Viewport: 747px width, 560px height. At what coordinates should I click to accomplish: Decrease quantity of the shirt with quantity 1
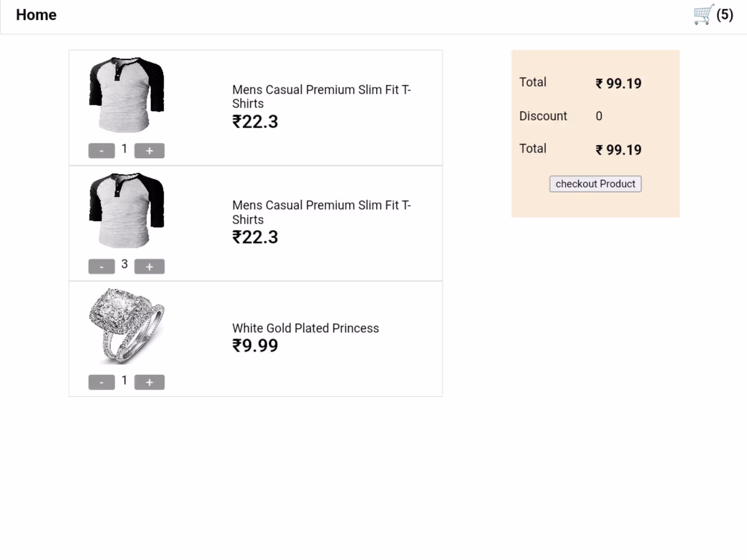[102, 151]
